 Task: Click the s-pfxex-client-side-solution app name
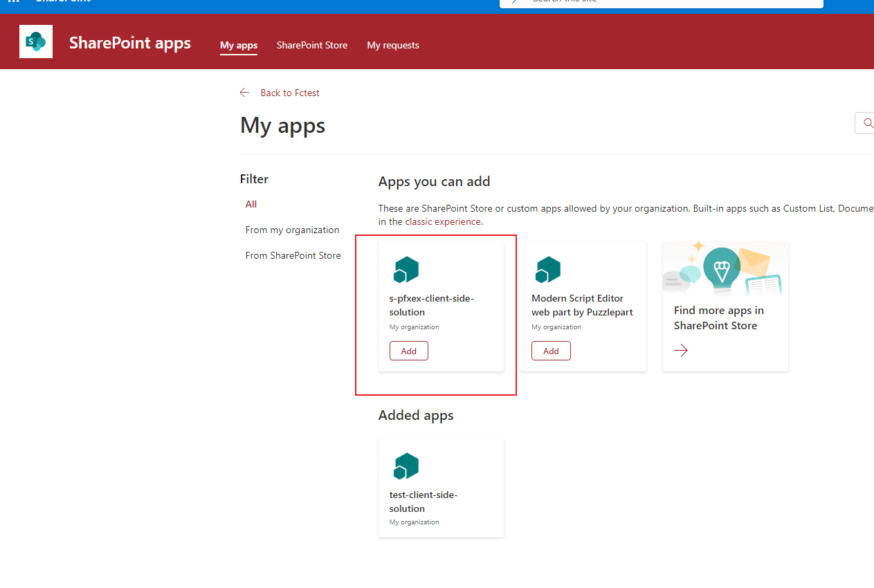(432, 305)
